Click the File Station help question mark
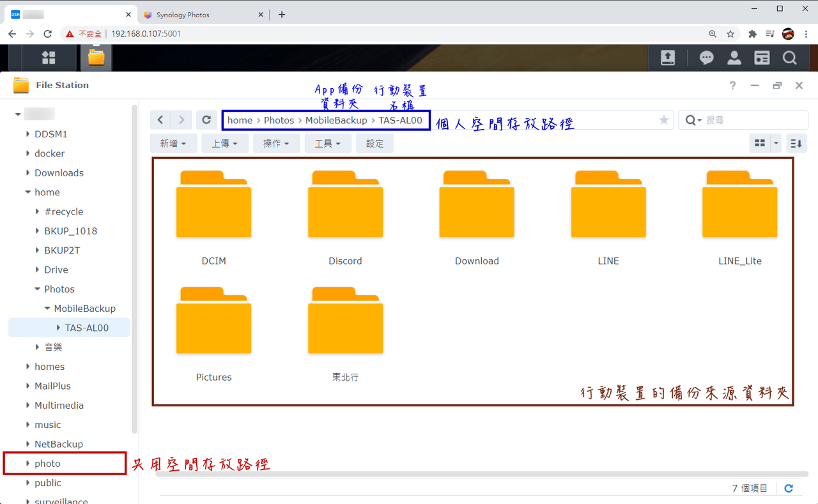 coord(733,86)
